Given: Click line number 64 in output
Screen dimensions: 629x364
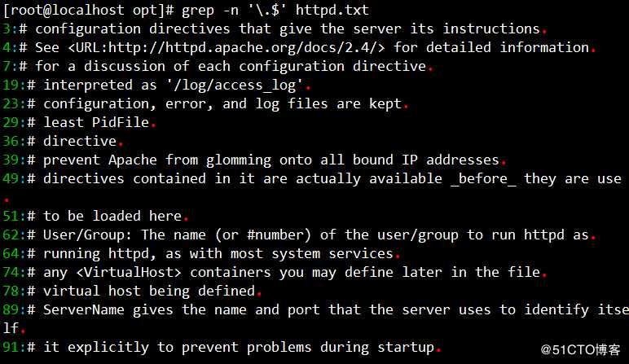Looking at the screenshot, I should coord(11,253).
